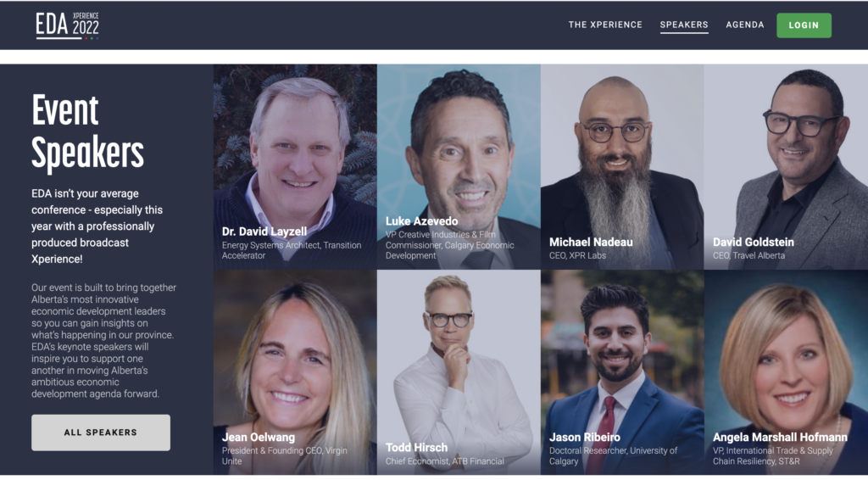Click the Angela Marshall Hofmann name caption
The height and width of the screenshot is (480, 868).
[x=780, y=438]
